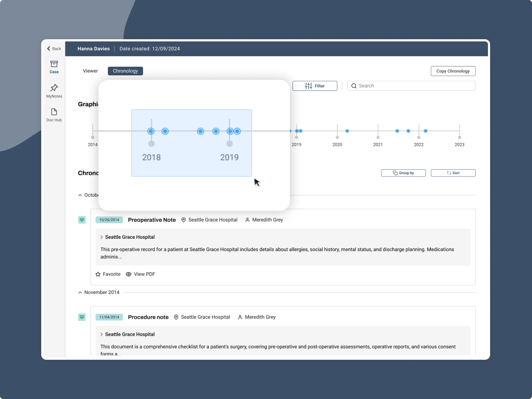The width and height of the screenshot is (532, 399).
Task: Collapse the November 2014 group
Action: click(80, 292)
